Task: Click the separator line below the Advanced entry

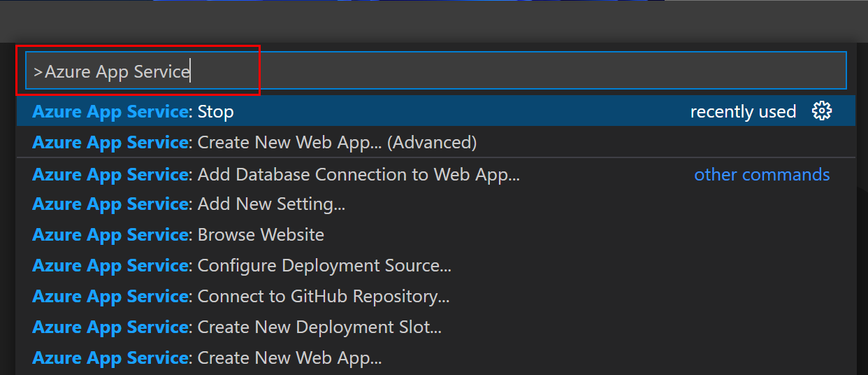Action: click(435, 158)
